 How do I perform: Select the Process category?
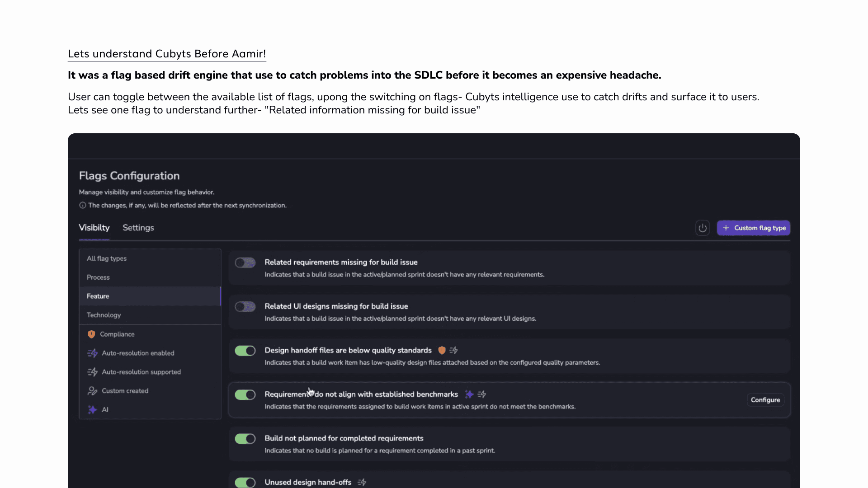(150, 277)
